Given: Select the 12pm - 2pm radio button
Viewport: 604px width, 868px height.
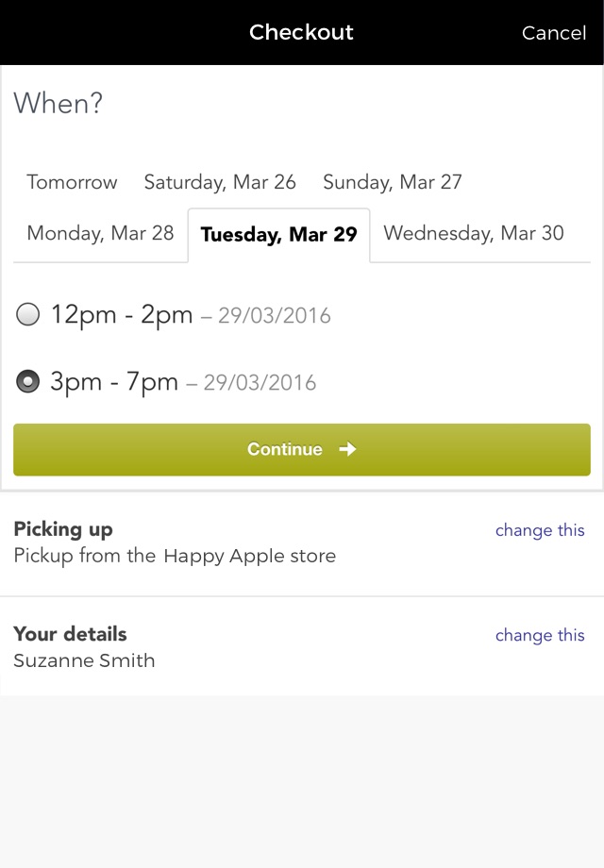Looking at the screenshot, I should pos(27,314).
